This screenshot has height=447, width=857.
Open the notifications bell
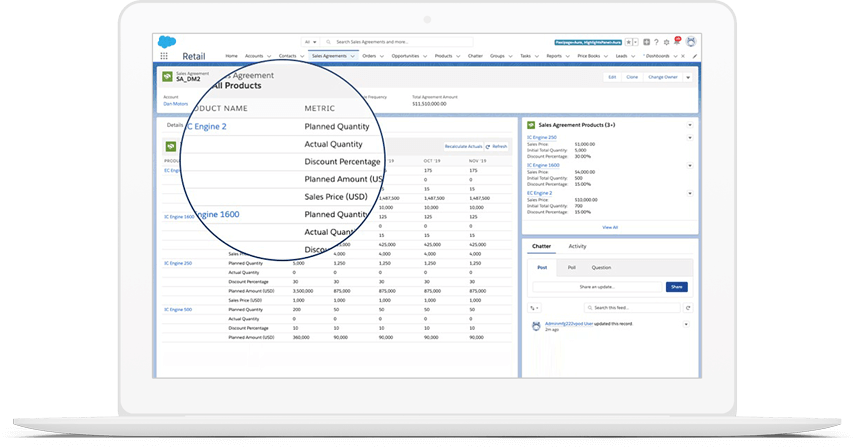coord(677,41)
